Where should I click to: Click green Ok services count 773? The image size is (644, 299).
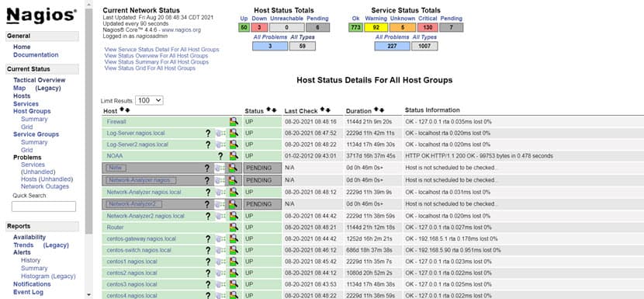(x=355, y=27)
